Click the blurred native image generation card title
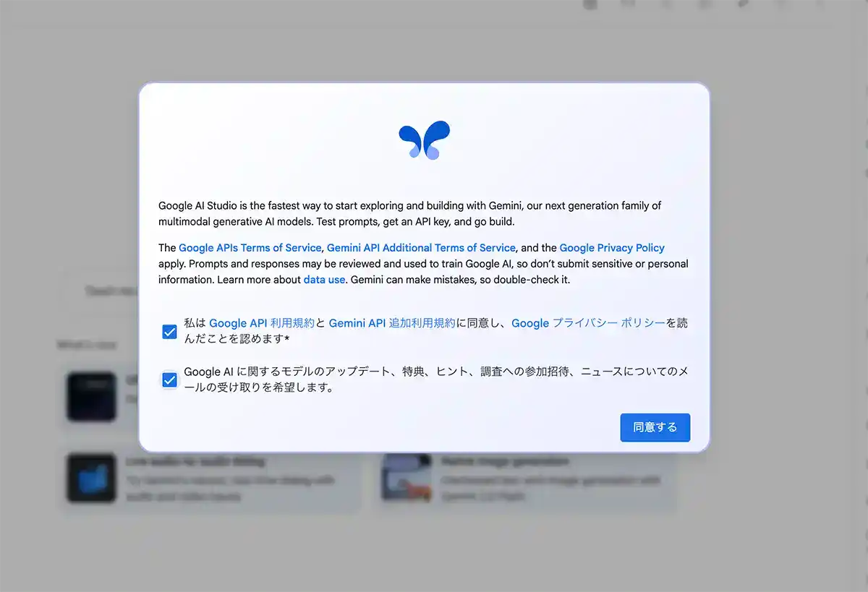The height and width of the screenshot is (592, 868). tap(505, 461)
